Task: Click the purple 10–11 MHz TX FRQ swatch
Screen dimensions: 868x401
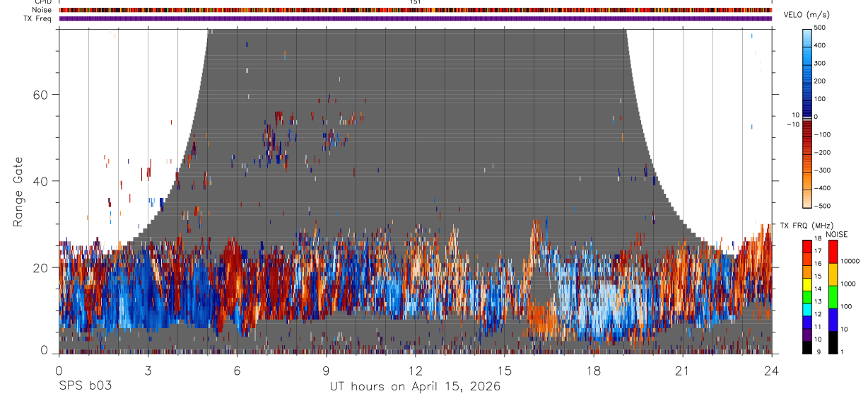Action: point(807,335)
